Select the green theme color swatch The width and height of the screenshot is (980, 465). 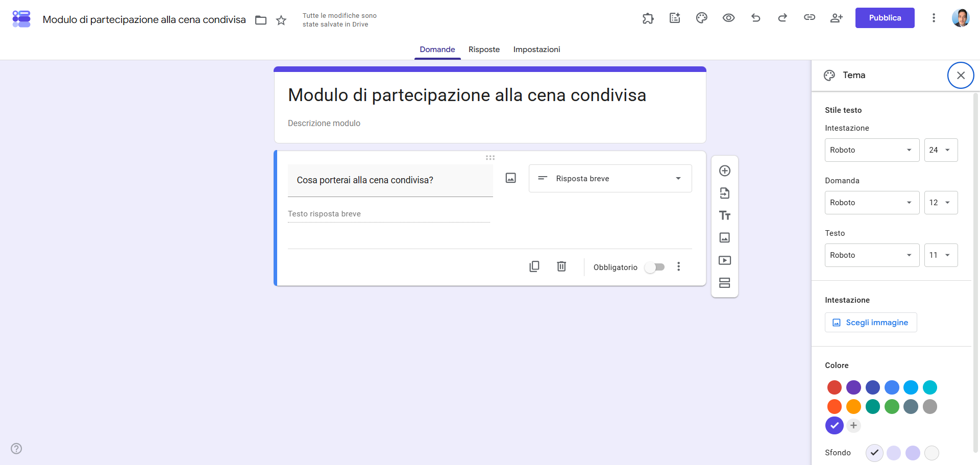(x=892, y=407)
